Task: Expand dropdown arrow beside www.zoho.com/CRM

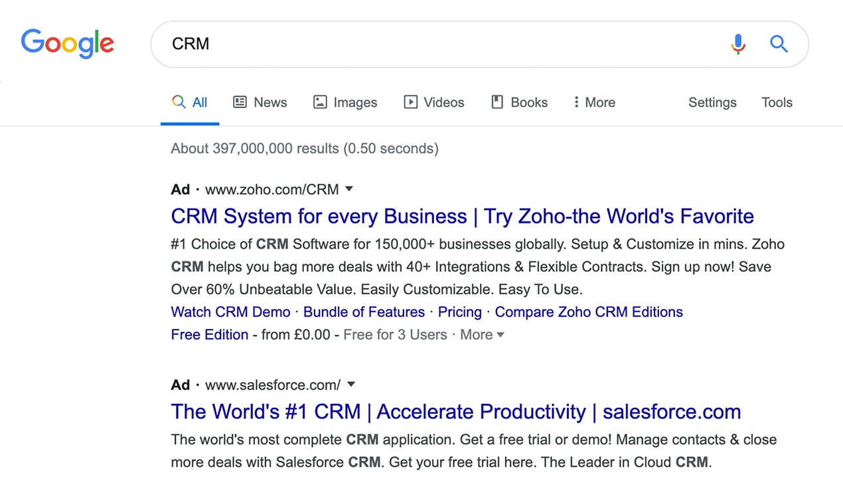Action: pyautogui.click(x=349, y=190)
